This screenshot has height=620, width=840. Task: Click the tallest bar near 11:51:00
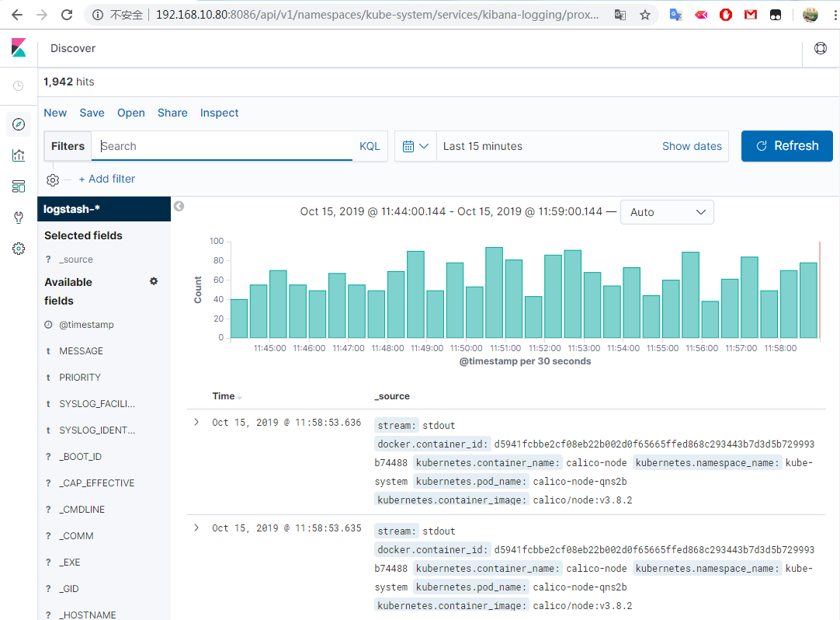click(x=494, y=292)
